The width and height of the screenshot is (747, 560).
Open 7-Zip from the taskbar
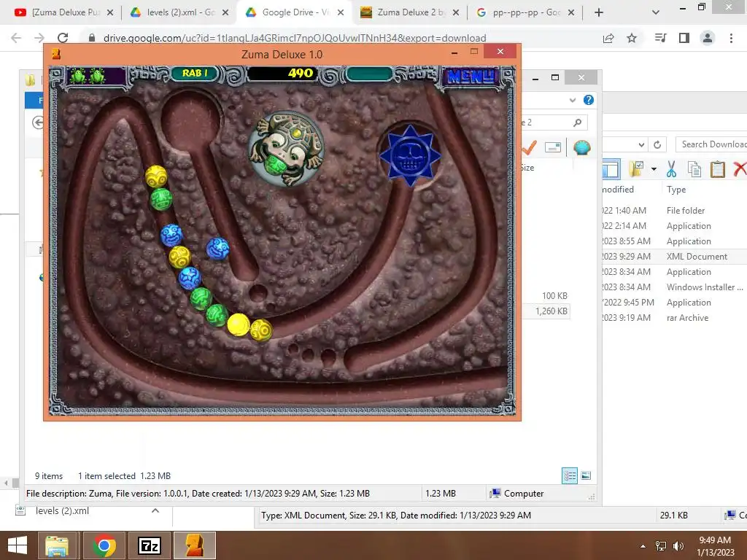[150, 545]
